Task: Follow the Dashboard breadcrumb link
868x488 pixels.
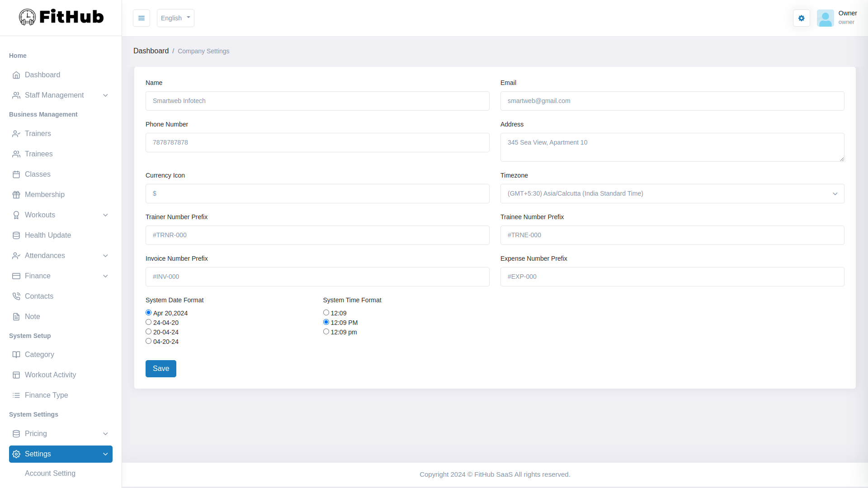Action: click(x=151, y=51)
